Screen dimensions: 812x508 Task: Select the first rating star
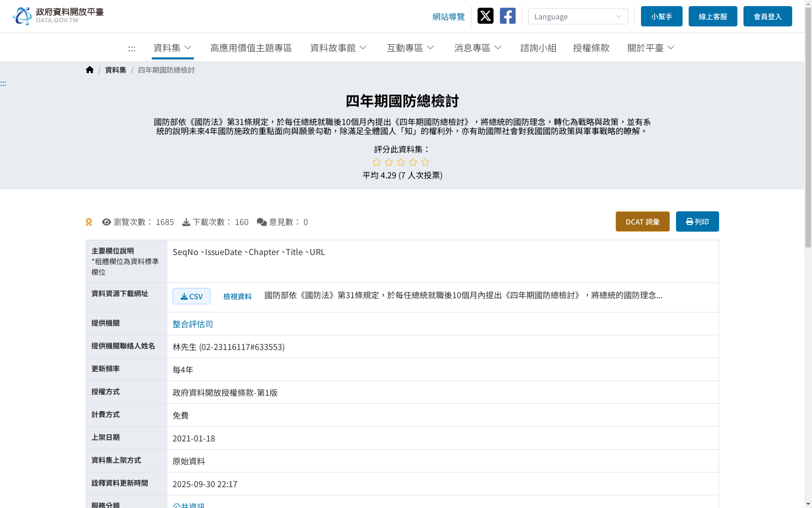[377, 162]
